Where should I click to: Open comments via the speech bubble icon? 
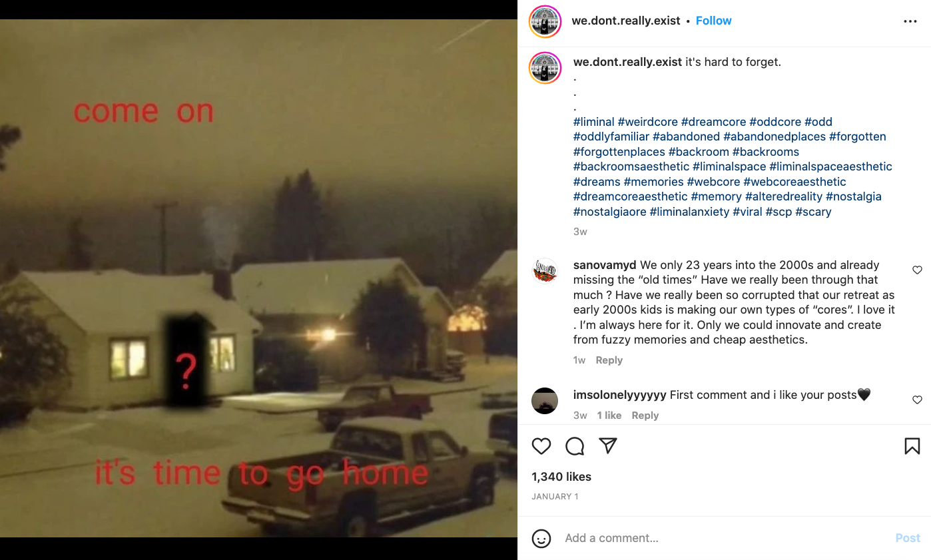pos(575,445)
